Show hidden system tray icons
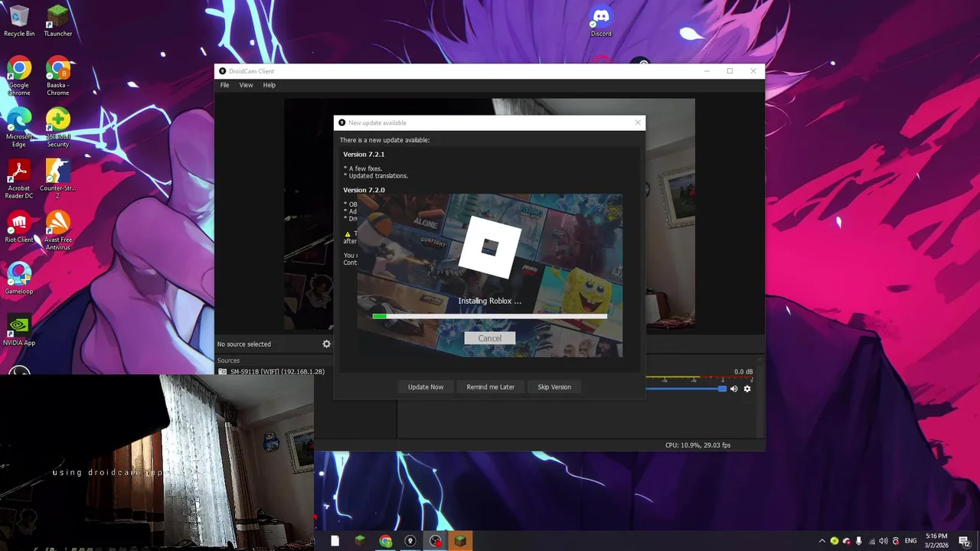This screenshot has height=551, width=980. point(822,541)
